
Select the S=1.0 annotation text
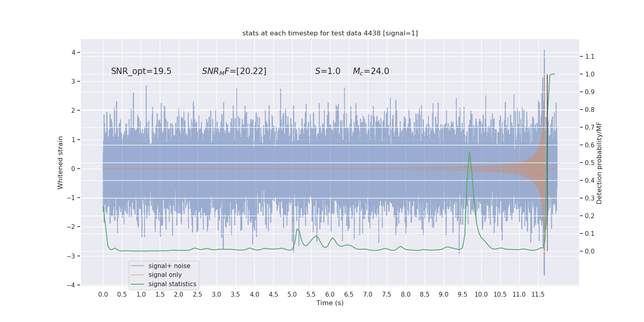[328, 71]
